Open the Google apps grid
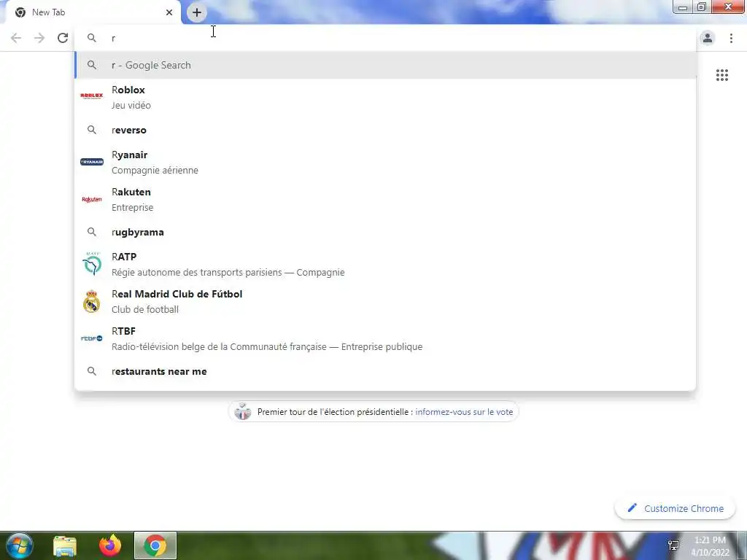Image resolution: width=747 pixels, height=560 pixels. point(721,75)
